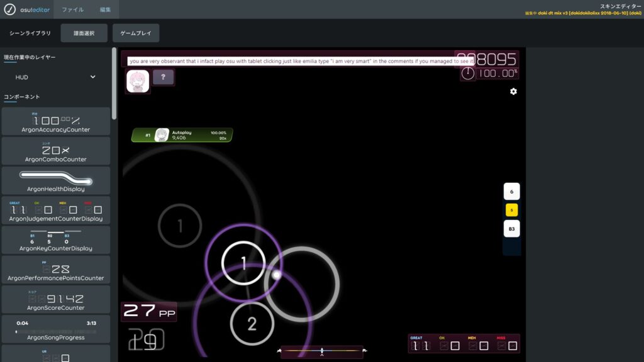Viewport: 644px width, 362px height.
Task: Click the ゲームプレイ scene button
Action: click(136, 33)
